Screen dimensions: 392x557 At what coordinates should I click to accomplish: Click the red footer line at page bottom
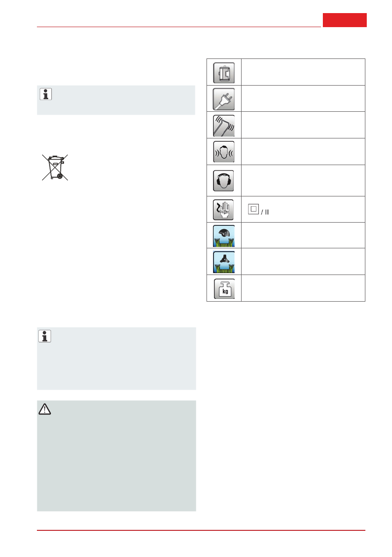click(x=201, y=530)
